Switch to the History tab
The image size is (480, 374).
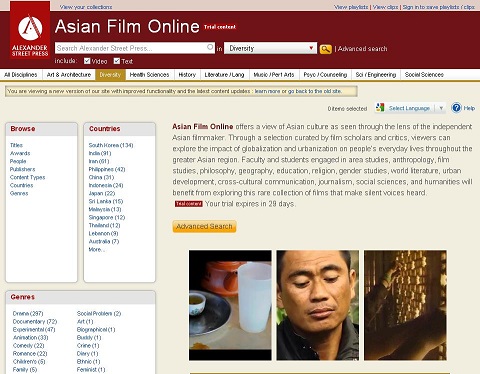(187, 75)
